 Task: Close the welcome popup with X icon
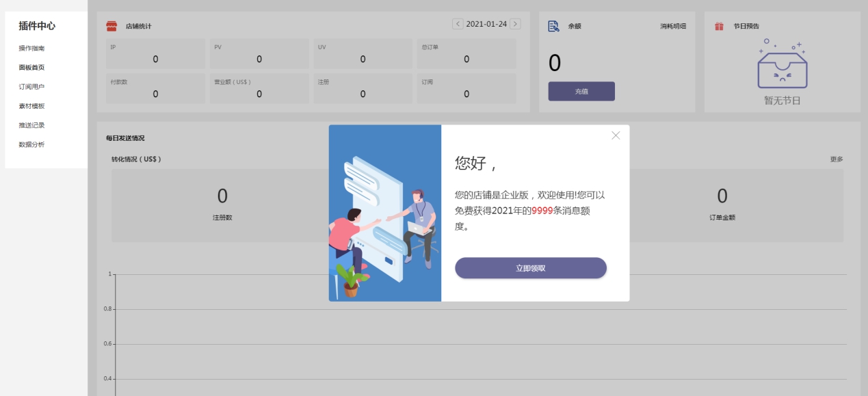616,135
